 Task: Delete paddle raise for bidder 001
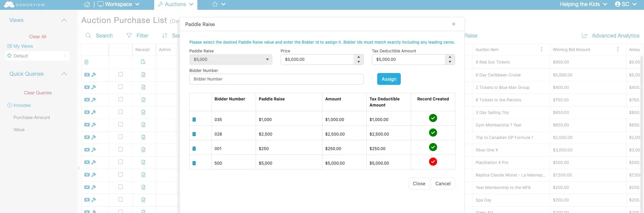pyautogui.click(x=194, y=149)
